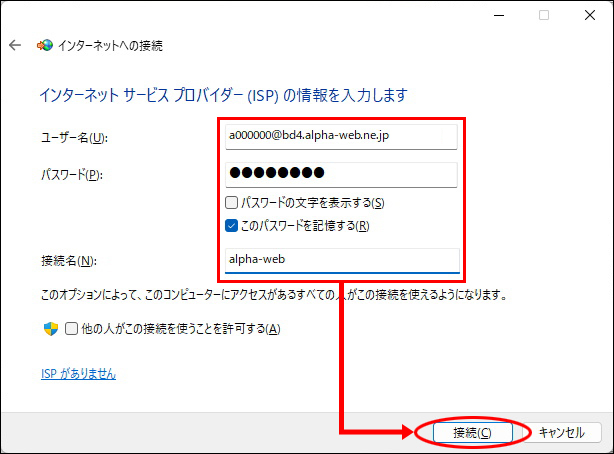Go back with the arrow icon
The image size is (614, 454).
click(x=15, y=45)
